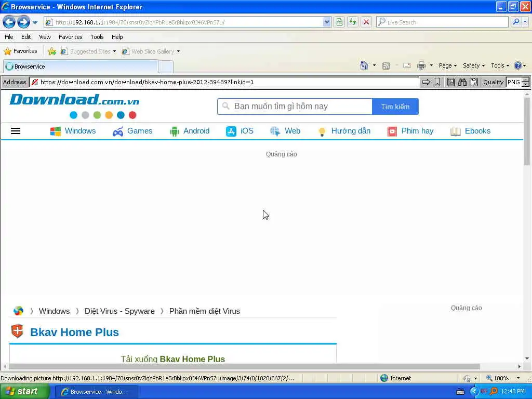The image size is (532, 399).
Task: Click the Favorites star button
Action: (x=20, y=51)
